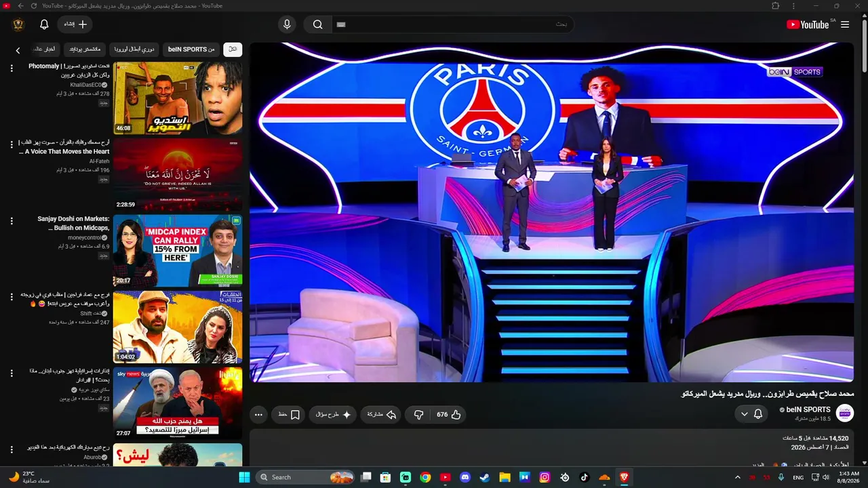Open the Photomaly studio video thumbnail
868x488 pixels.
click(178, 98)
